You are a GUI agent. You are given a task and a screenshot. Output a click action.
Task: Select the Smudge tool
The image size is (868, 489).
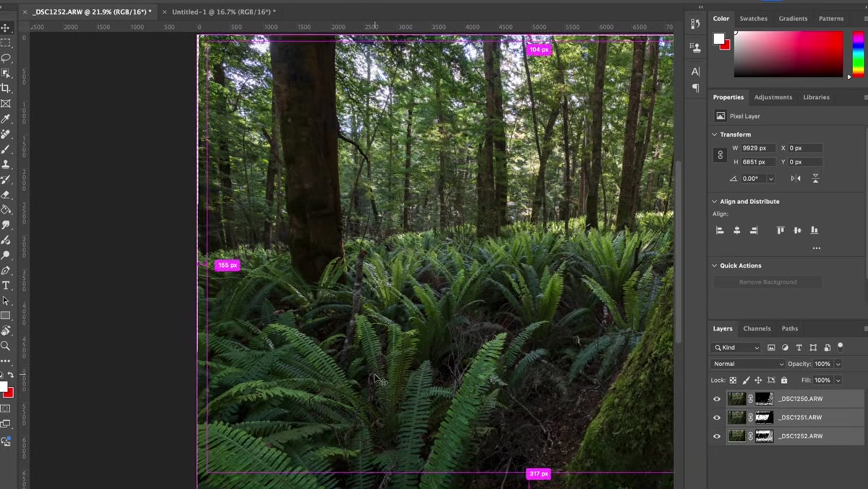coord(6,225)
